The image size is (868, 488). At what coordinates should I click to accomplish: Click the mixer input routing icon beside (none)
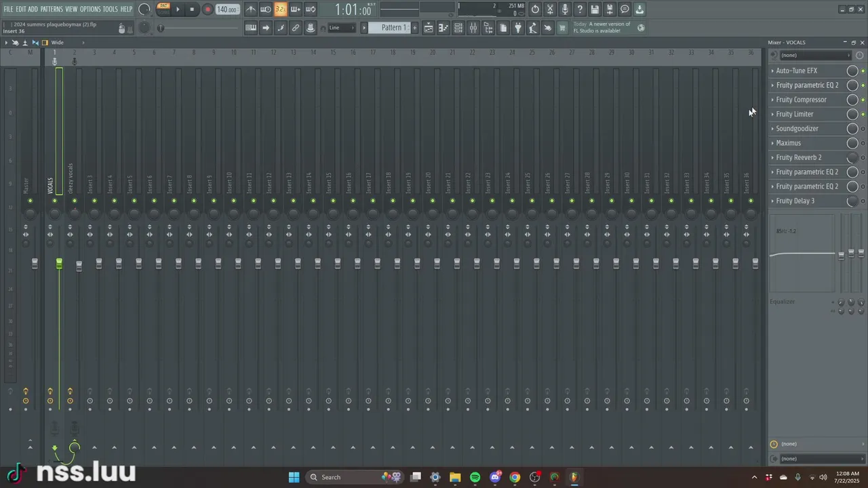coord(774,56)
